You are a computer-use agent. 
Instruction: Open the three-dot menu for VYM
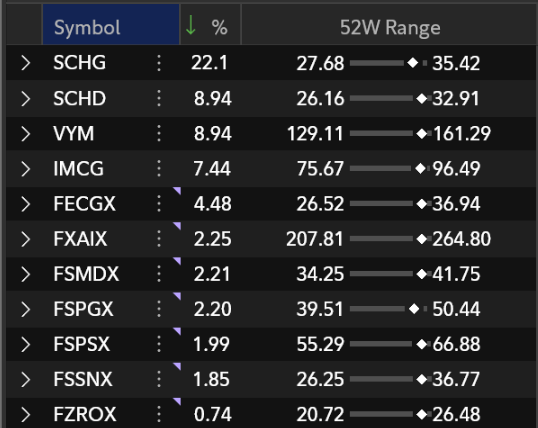(159, 134)
